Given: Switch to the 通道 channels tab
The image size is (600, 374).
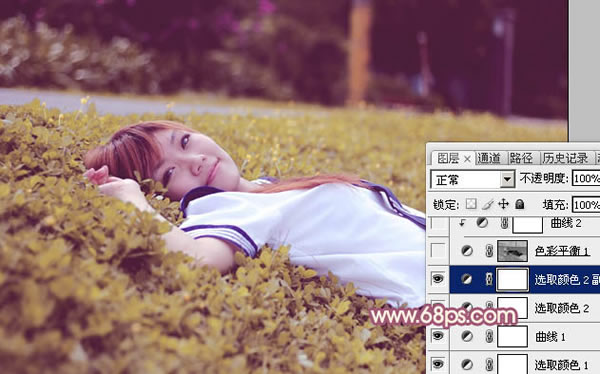Looking at the screenshot, I should click(x=489, y=158).
